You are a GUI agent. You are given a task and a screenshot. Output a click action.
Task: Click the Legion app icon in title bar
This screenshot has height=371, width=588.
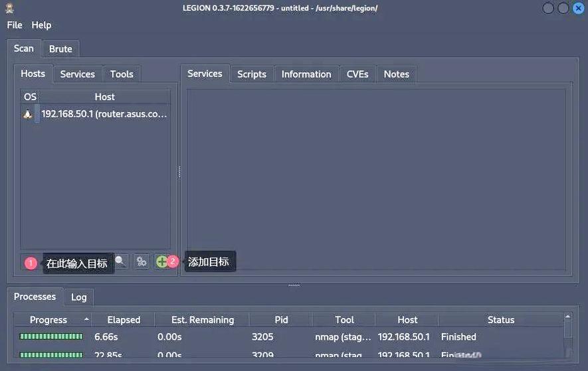(x=10, y=8)
